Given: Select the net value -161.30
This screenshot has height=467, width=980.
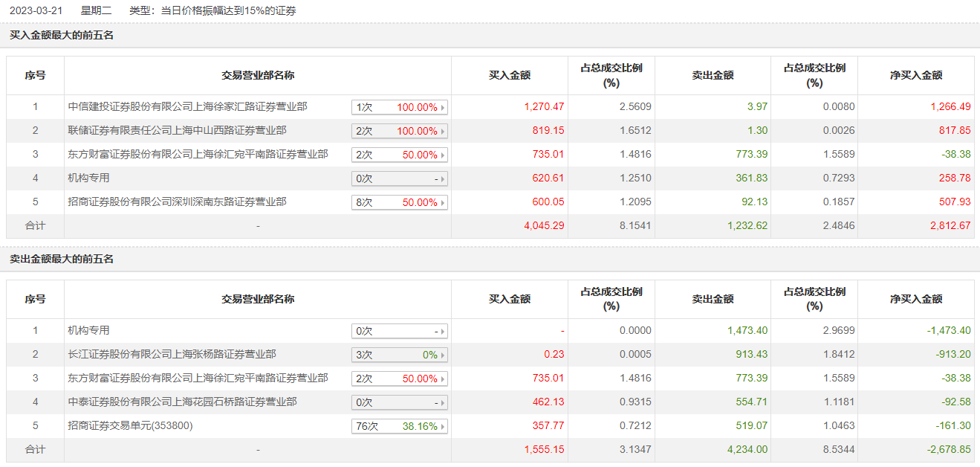Looking at the screenshot, I should click(x=953, y=426).
